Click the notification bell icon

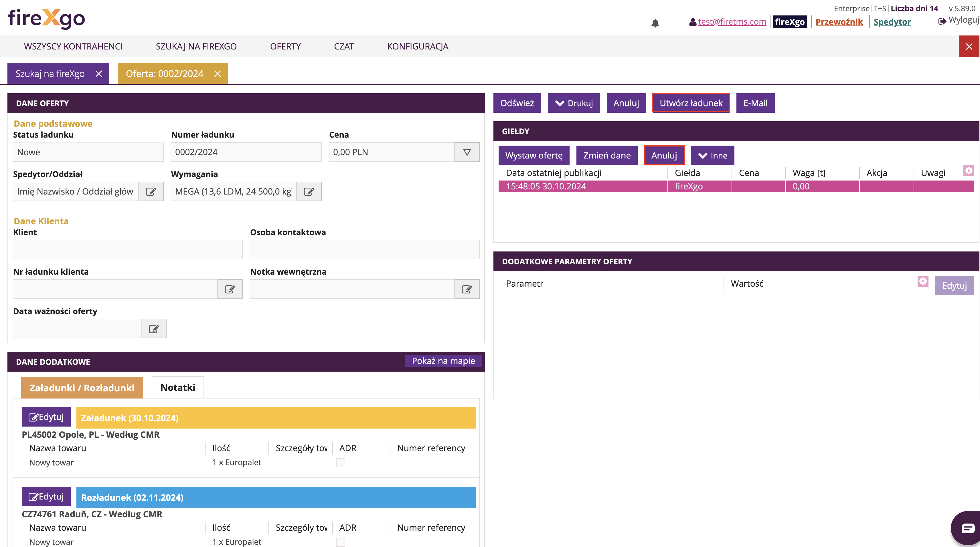click(x=655, y=23)
